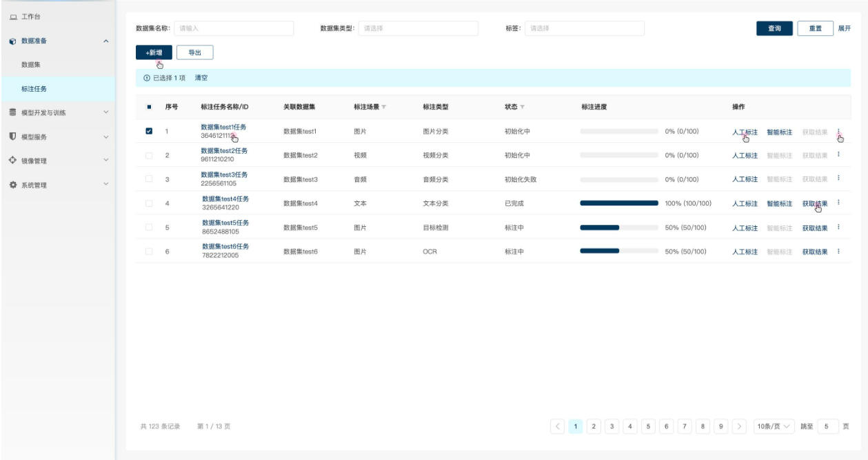
Task: Open the 数据集类型 dropdown
Action: [418, 28]
